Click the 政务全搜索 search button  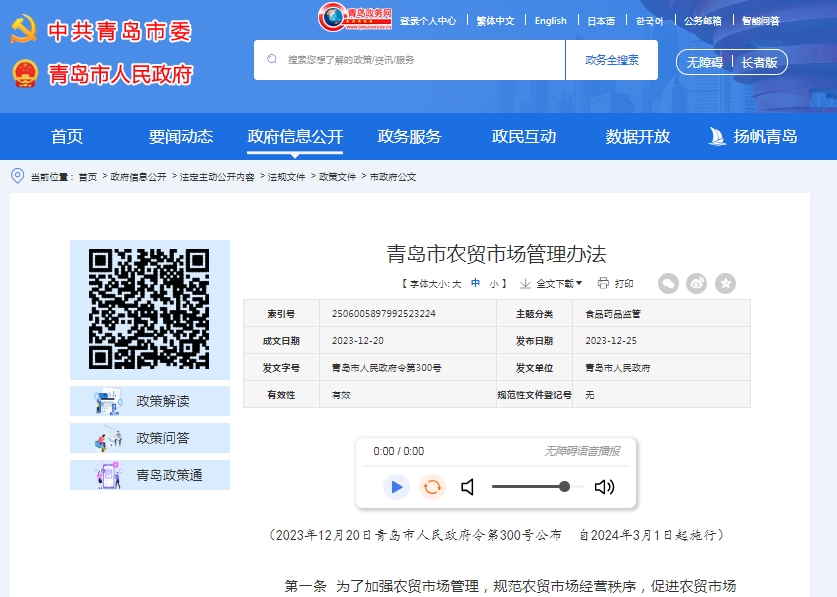[x=612, y=60]
